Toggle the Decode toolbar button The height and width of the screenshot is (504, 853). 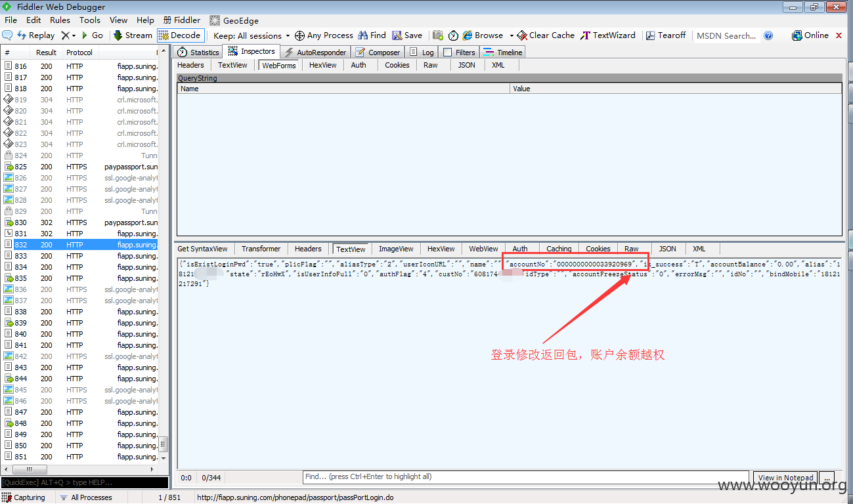[181, 35]
